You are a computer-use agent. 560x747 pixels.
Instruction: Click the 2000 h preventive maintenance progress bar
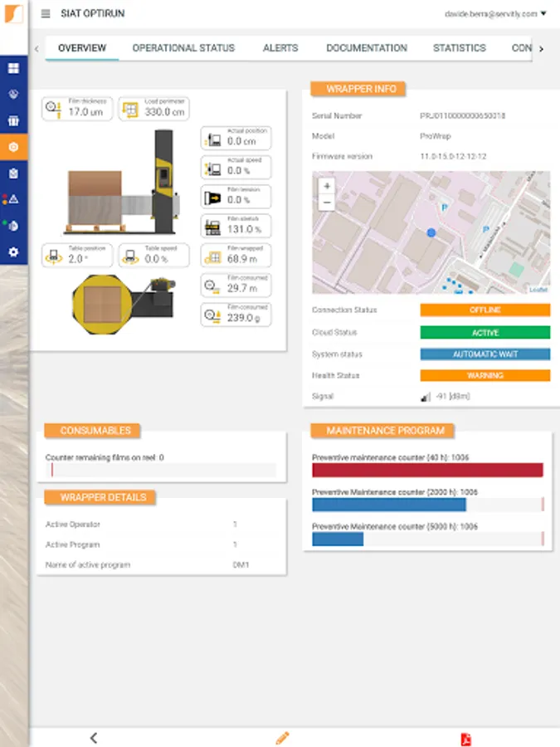pyautogui.click(x=427, y=505)
